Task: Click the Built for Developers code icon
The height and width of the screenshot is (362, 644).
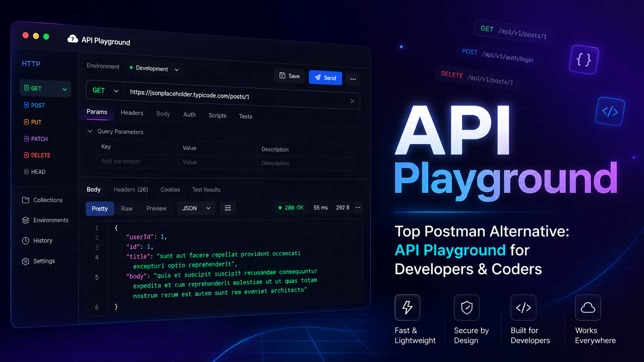Action: point(523,307)
